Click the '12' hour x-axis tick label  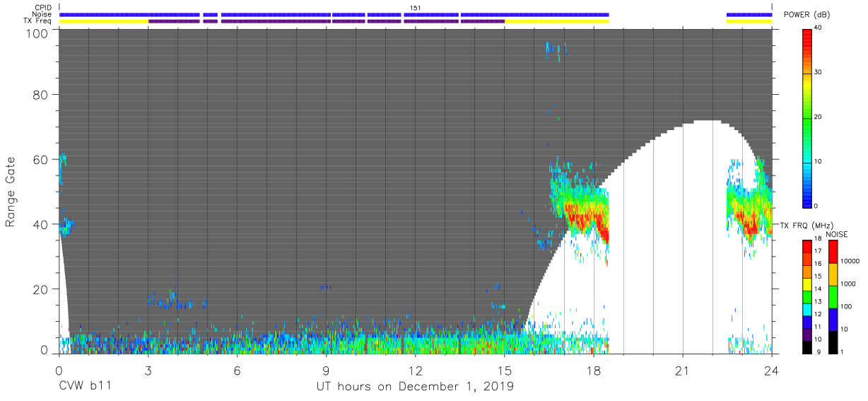pos(415,370)
